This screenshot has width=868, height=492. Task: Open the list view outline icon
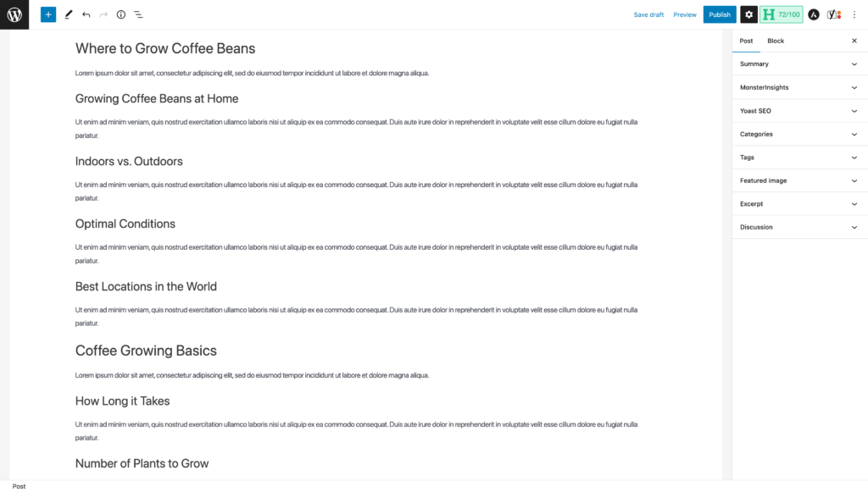tap(138, 14)
